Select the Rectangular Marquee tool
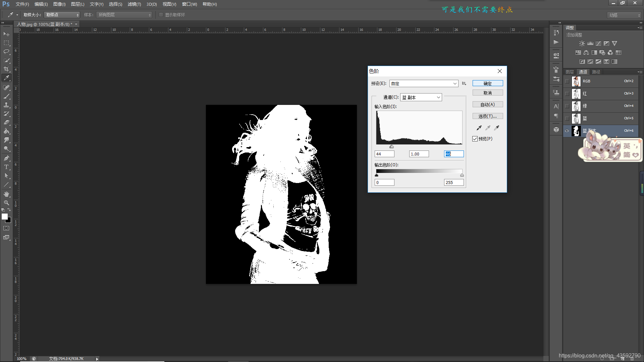The height and width of the screenshot is (362, 644). pos(6,43)
